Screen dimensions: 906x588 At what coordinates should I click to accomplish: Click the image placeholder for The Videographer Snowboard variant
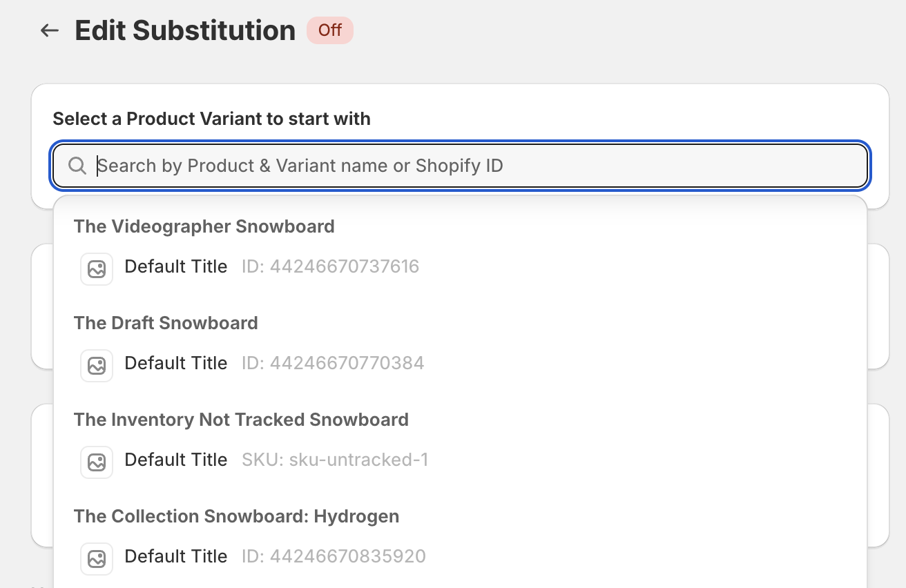click(x=96, y=269)
